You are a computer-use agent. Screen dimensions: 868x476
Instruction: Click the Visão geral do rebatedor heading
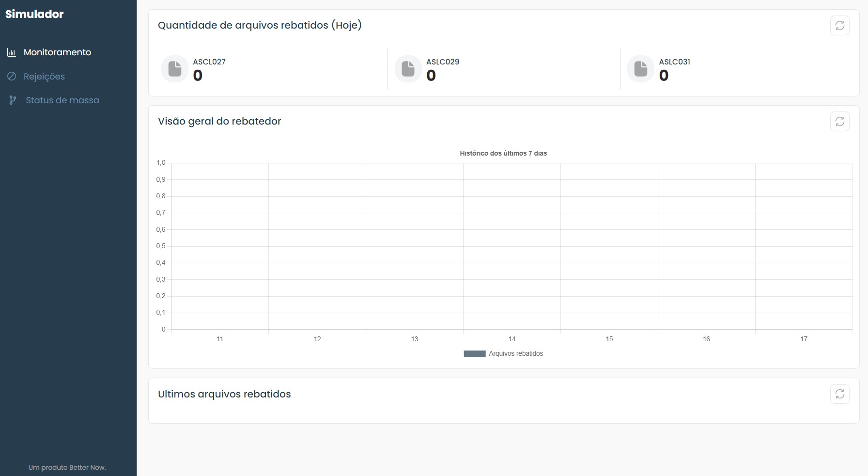[x=219, y=121]
